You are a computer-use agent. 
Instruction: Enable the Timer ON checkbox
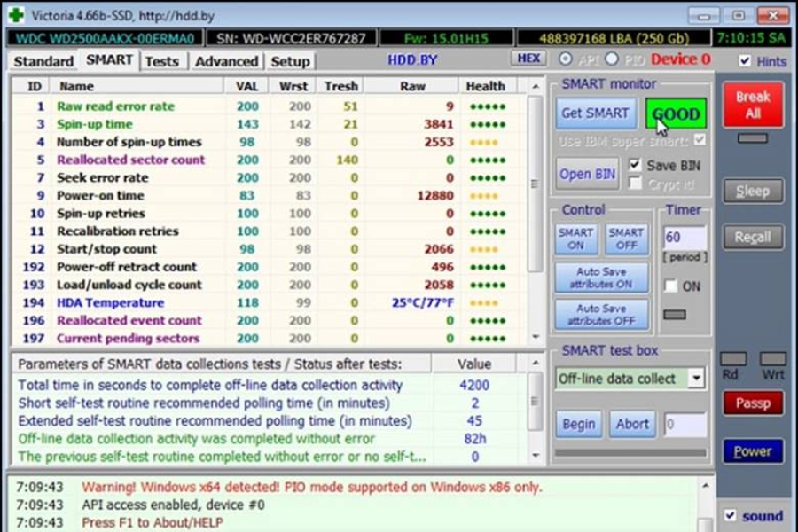point(671,286)
